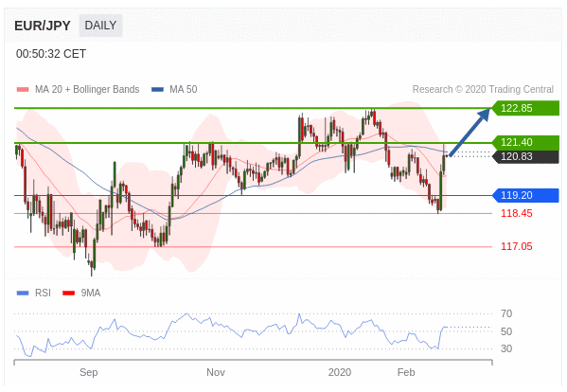Click the blue forecast arrow

tap(470, 133)
